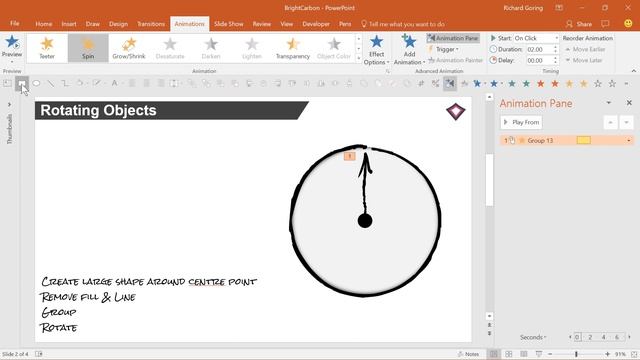Click the Tell me what you want to do box
Viewport: 640px width, 360px height.
click(403, 24)
